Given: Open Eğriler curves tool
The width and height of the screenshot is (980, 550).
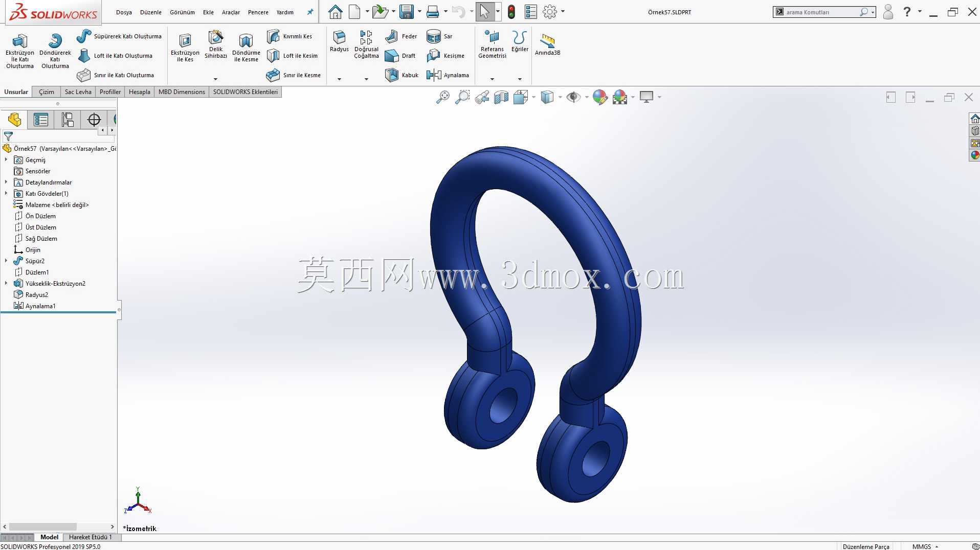Looking at the screenshot, I should 520,41.
